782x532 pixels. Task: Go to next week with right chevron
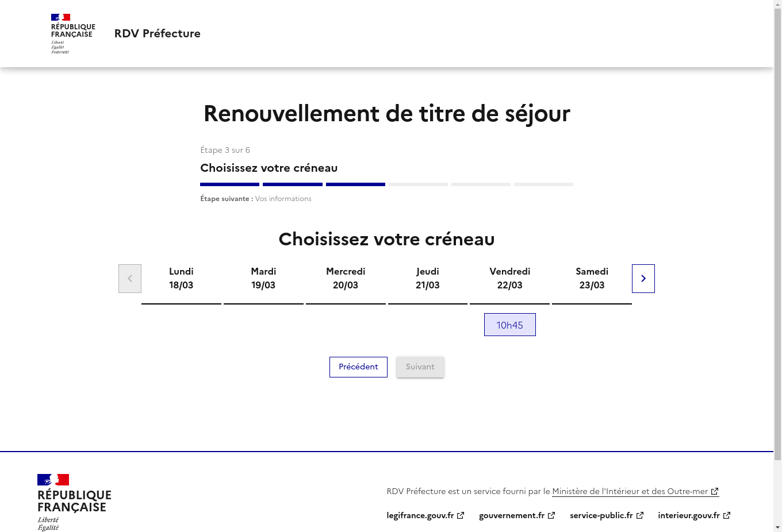(643, 279)
